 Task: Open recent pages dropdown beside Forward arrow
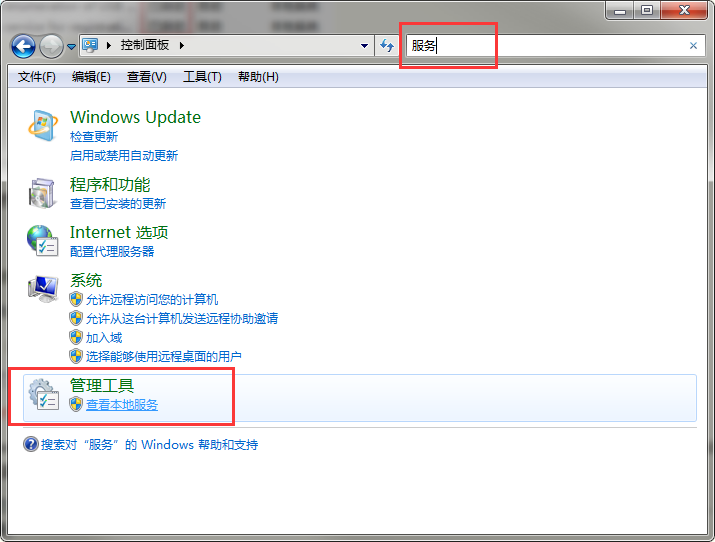click(71, 46)
